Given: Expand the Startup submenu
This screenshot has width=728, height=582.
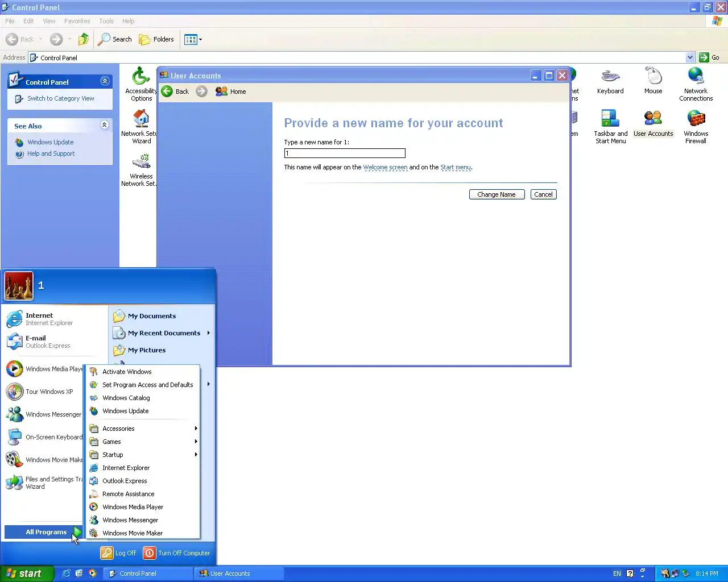Looking at the screenshot, I should coord(143,455).
